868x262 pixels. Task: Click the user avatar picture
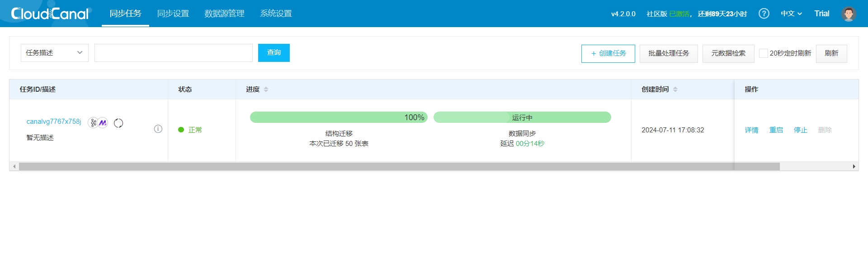[848, 14]
